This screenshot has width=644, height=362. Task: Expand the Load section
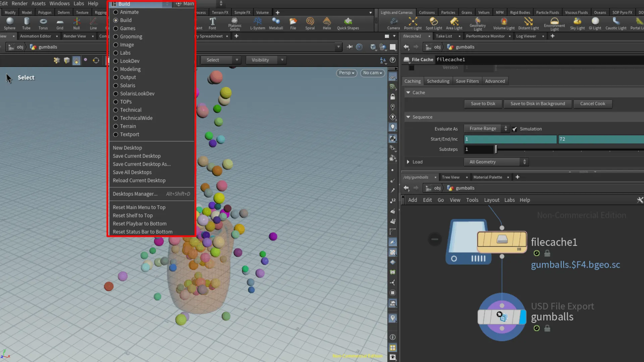coord(408,162)
